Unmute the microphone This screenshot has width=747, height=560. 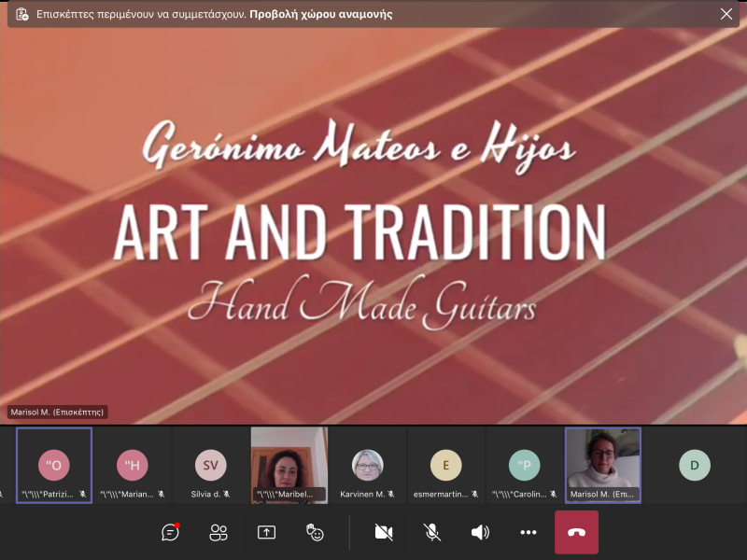[x=431, y=532]
